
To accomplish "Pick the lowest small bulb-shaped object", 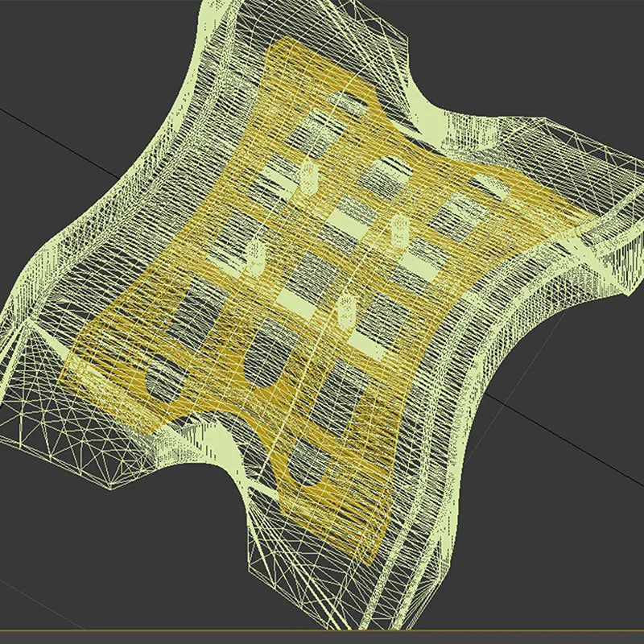I will click(x=346, y=312).
